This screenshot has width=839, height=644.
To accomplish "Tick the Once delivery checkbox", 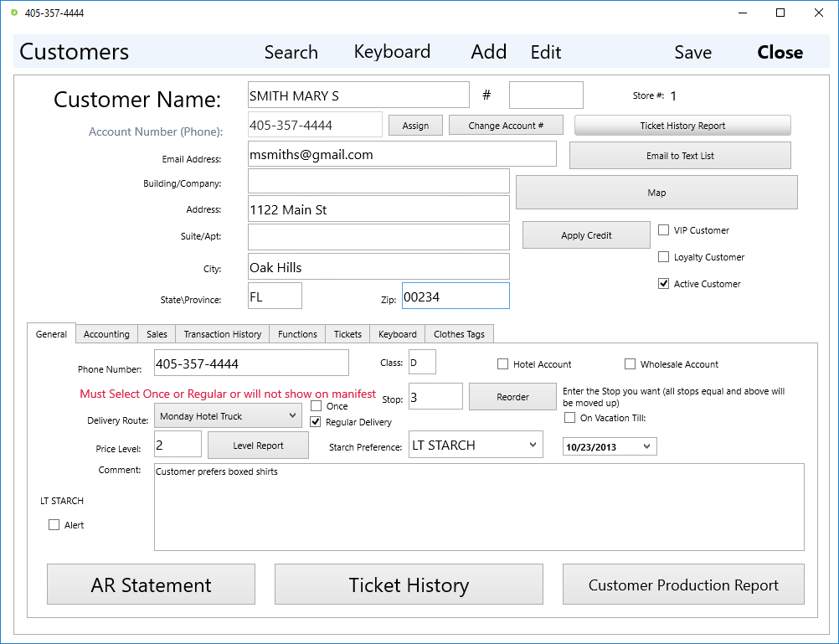I will pyautogui.click(x=317, y=406).
